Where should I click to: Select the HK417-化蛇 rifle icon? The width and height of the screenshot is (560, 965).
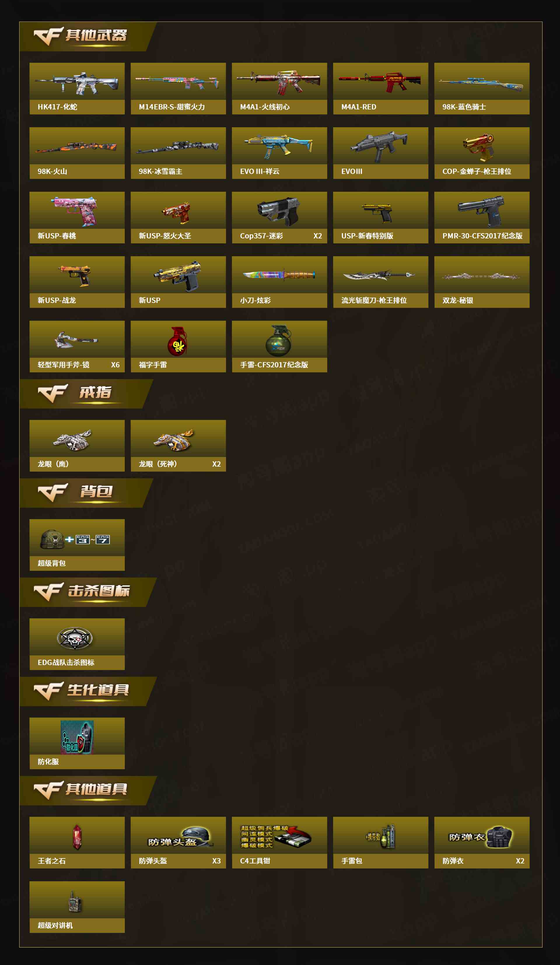(76, 82)
